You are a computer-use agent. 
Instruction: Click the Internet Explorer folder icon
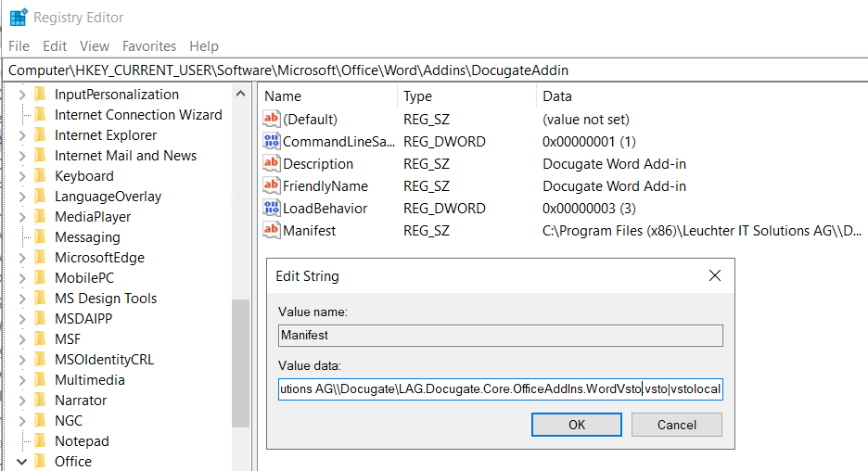[41, 135]
